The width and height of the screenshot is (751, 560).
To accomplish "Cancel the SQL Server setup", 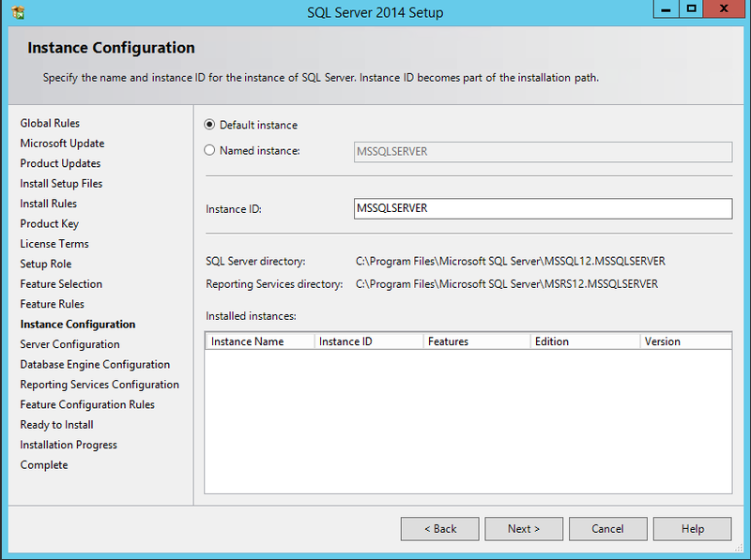I will pyautogui.click(x=607, y=529).
